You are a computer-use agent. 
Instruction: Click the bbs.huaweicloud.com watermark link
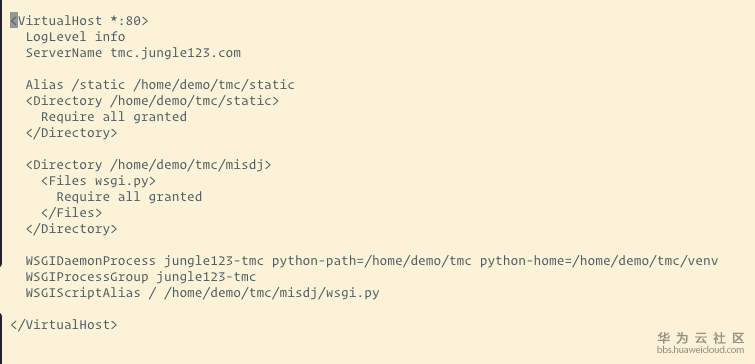point(700,350)
